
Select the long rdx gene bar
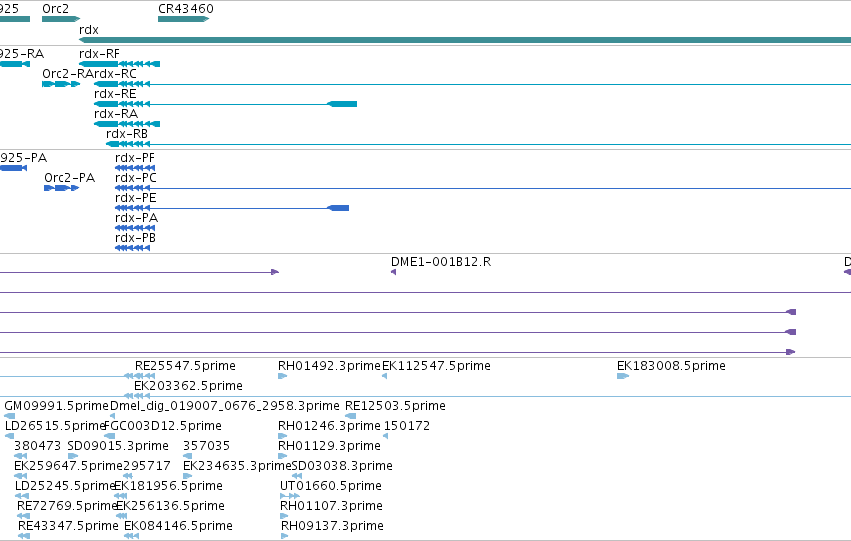(x=465, y=40)
